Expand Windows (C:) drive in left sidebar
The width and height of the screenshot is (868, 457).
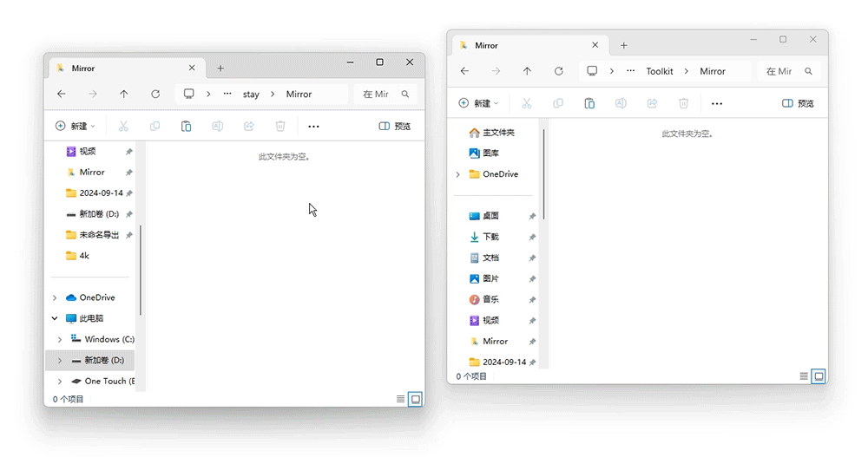60,339
